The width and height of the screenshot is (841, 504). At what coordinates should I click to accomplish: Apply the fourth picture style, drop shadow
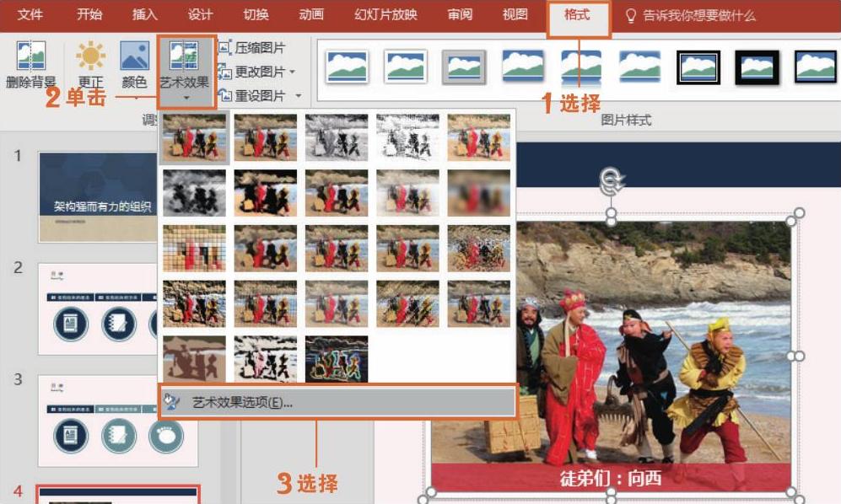click(523, 67)
